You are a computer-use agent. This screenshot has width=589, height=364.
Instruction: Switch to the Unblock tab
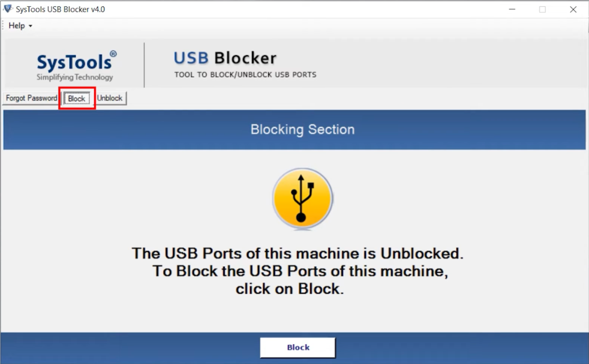110,98
